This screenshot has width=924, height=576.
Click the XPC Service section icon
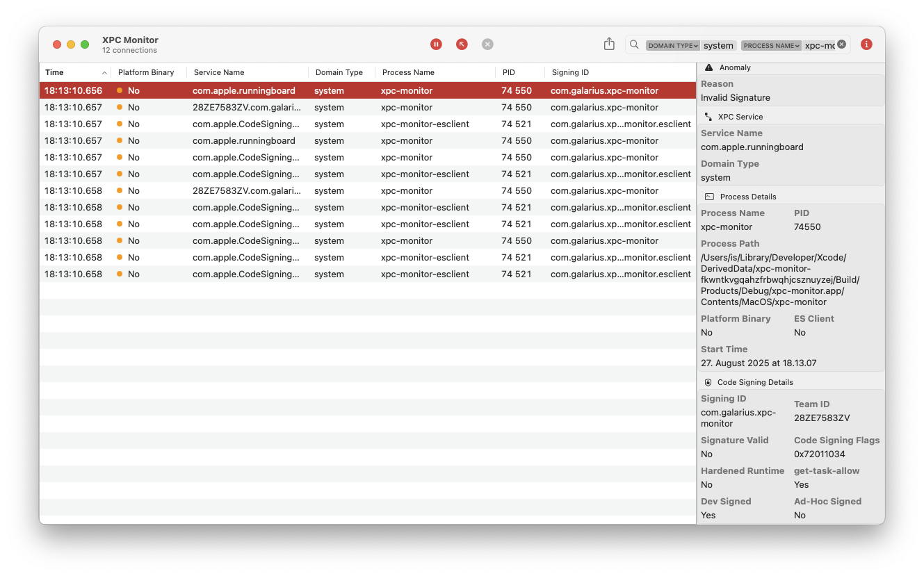pos(708,117)
